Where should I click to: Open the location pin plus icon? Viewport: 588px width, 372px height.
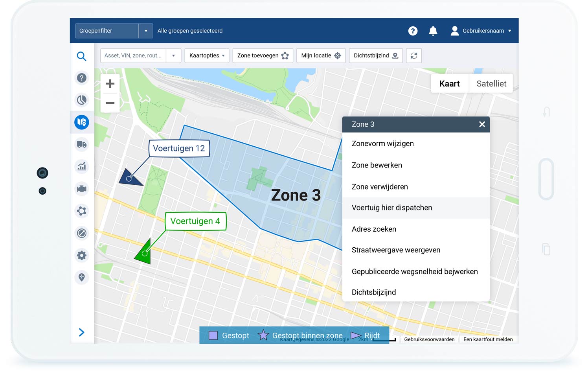click(x=81, y=277)
